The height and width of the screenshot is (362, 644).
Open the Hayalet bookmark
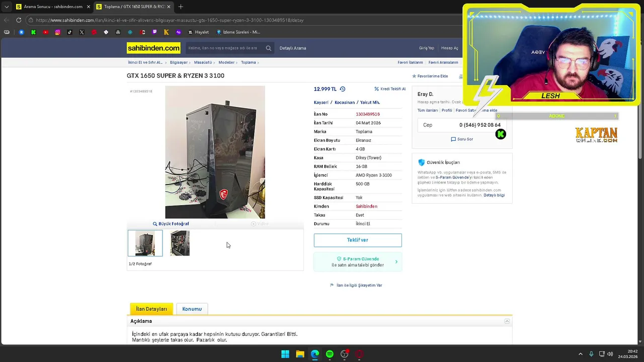199,32
